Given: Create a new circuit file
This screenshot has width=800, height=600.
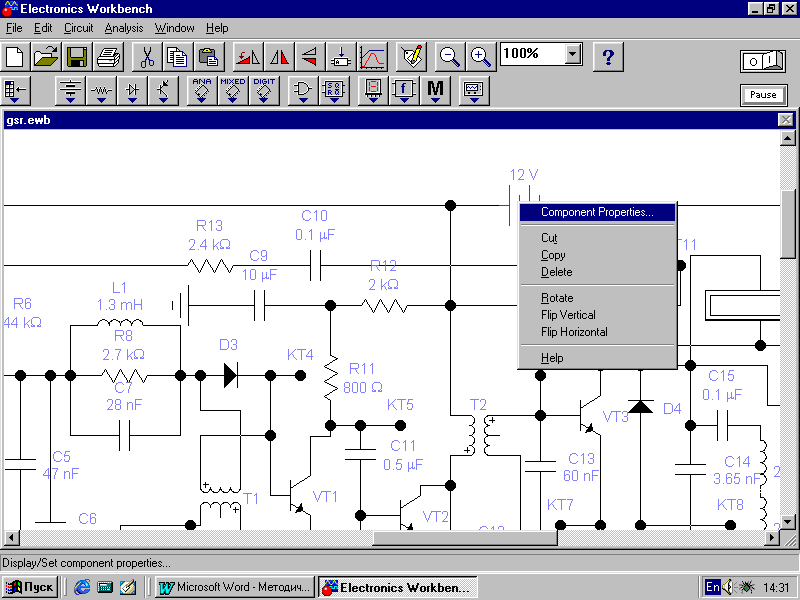Looking at the screenshot, I should [x=15, y=56].
